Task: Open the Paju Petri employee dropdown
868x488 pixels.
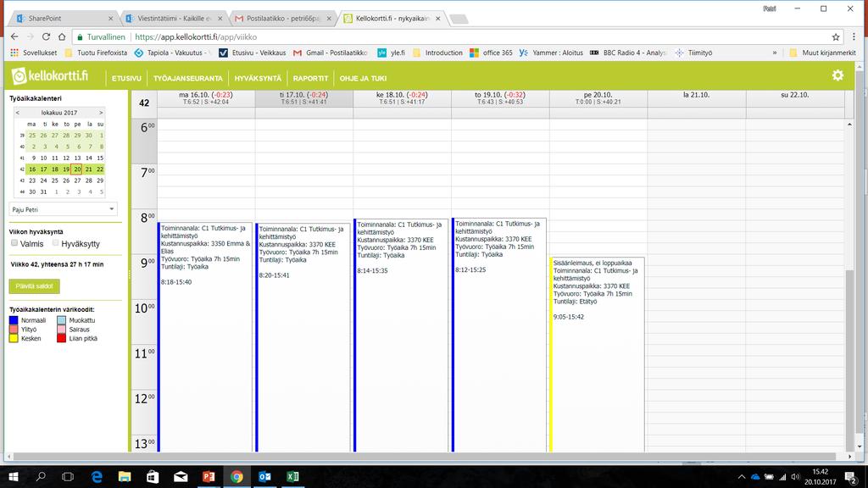Action: tap(63, 209)
